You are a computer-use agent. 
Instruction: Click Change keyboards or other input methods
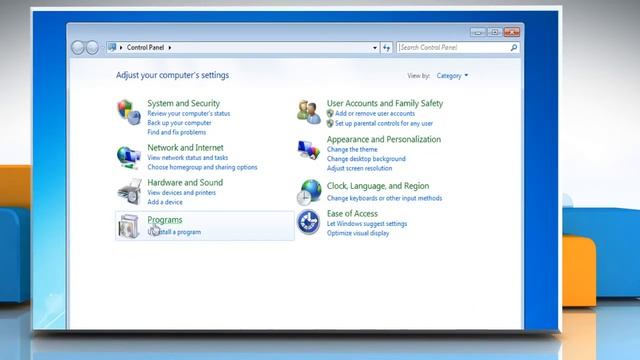[x=384, y=198]
